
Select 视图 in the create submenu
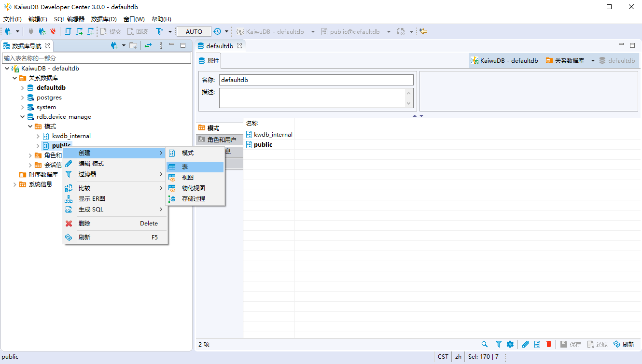[x=195, y=177]
